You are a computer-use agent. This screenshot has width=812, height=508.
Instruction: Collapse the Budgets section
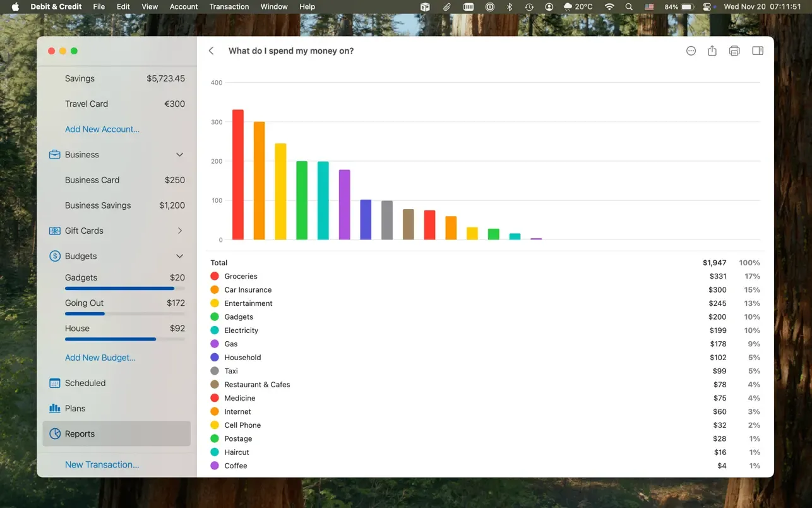(x=179, y=256)
